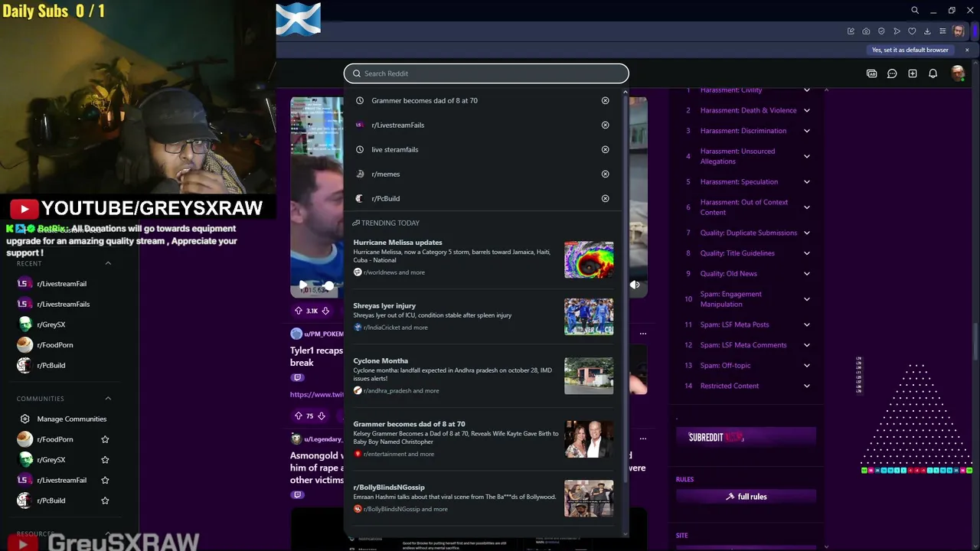Remove 'Grammer becomes dad of 8 at 70' search history
The width and height of the screenshot is (980, 551).
(605, 100)
